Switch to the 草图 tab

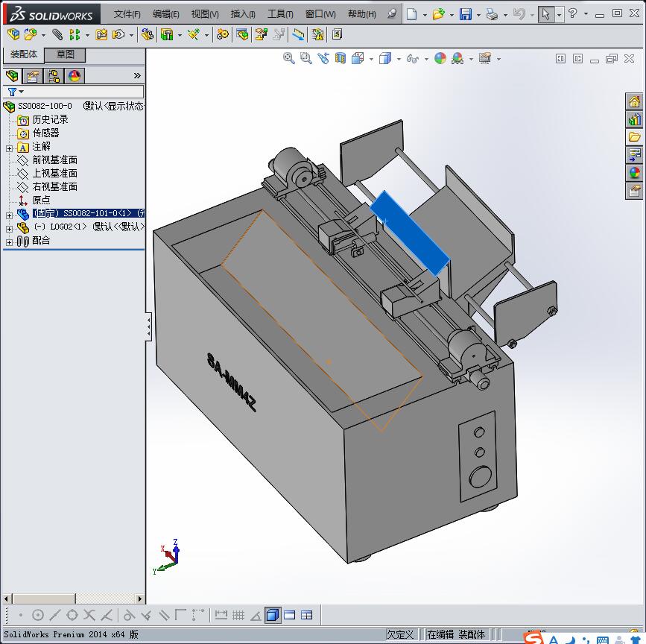click(x=65, y=54)
